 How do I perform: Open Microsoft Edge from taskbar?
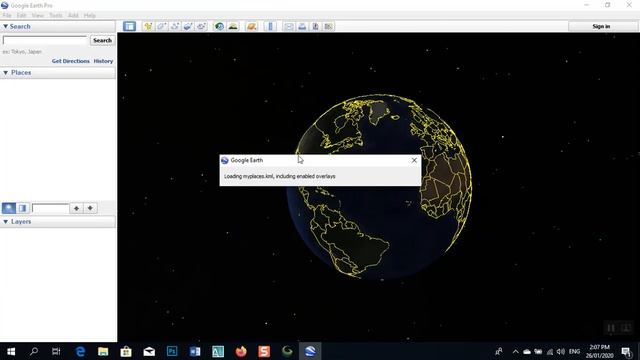[80, 351]
